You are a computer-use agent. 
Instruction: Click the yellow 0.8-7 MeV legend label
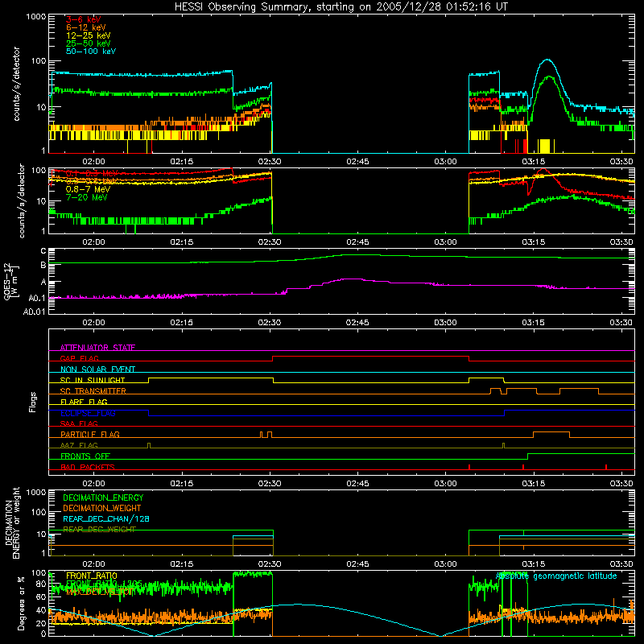click(x=88, y=189)
